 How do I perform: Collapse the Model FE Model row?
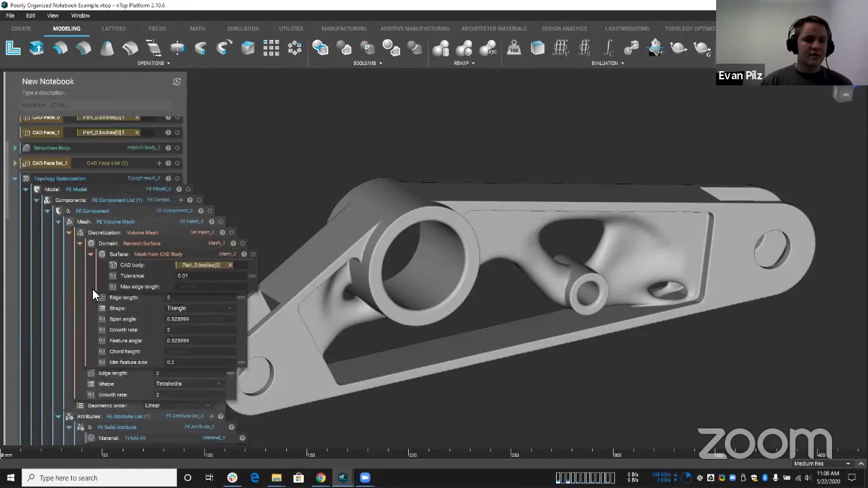coord(26,189)
